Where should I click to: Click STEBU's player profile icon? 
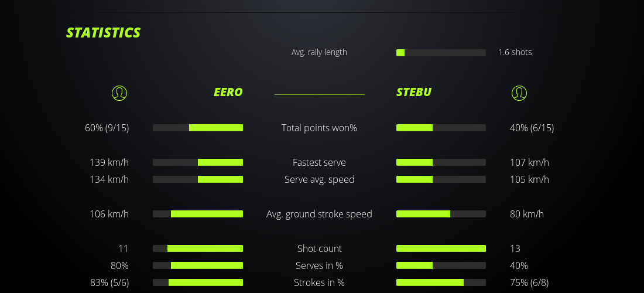coord(519,93)
